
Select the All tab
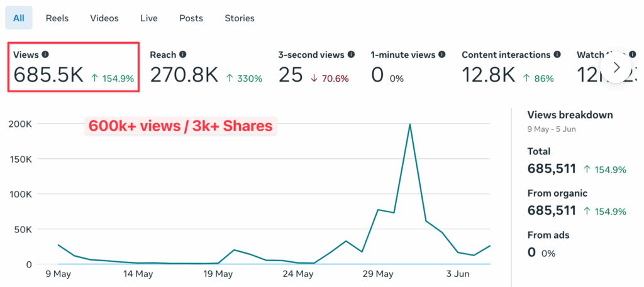(19, 18)
